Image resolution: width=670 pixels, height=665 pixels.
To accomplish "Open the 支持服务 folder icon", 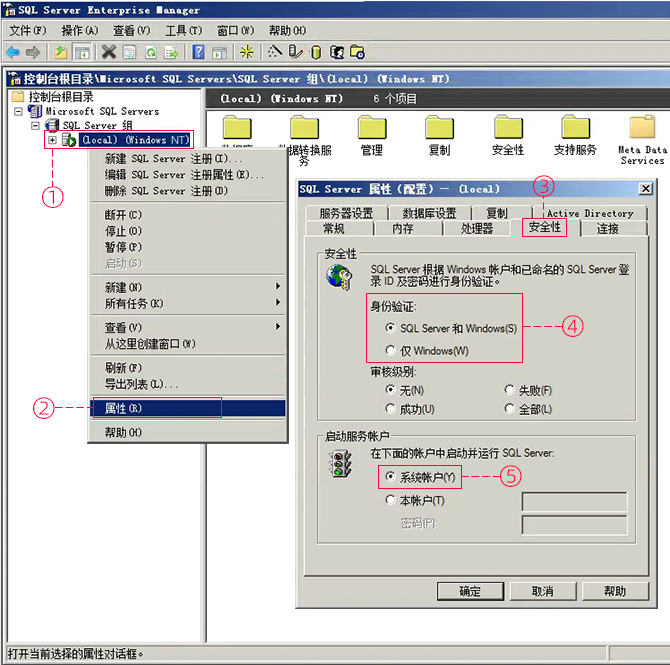I will coord(574,129).
